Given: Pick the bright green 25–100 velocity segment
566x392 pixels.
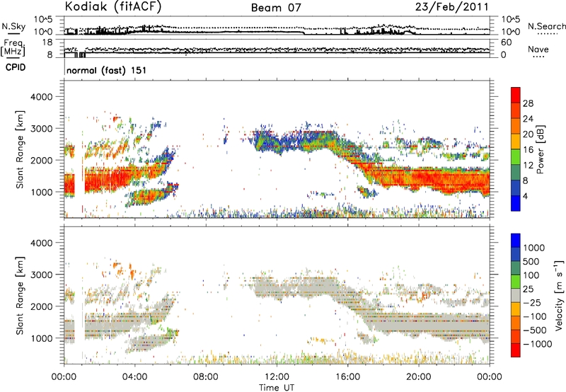Looking at the screenshot, I should tap(516, 282).
